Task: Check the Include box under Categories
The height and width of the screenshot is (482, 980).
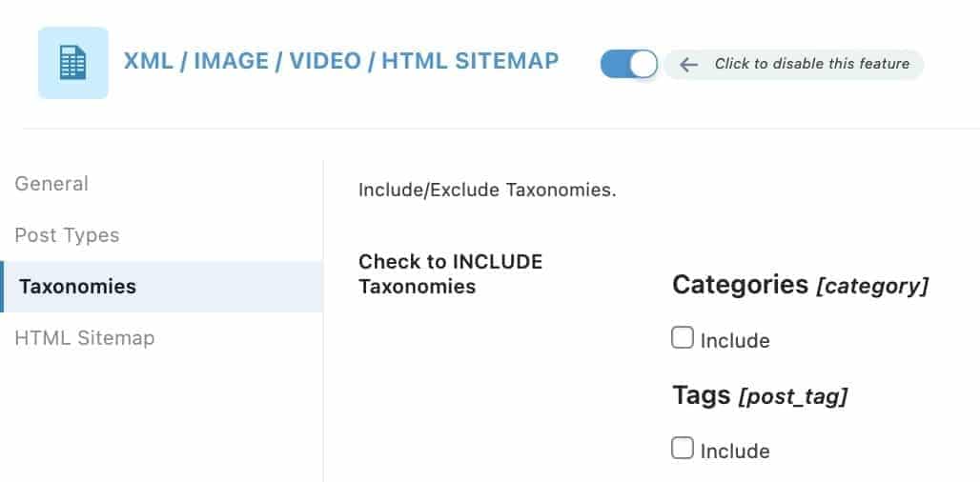Action: coord(683,338)
